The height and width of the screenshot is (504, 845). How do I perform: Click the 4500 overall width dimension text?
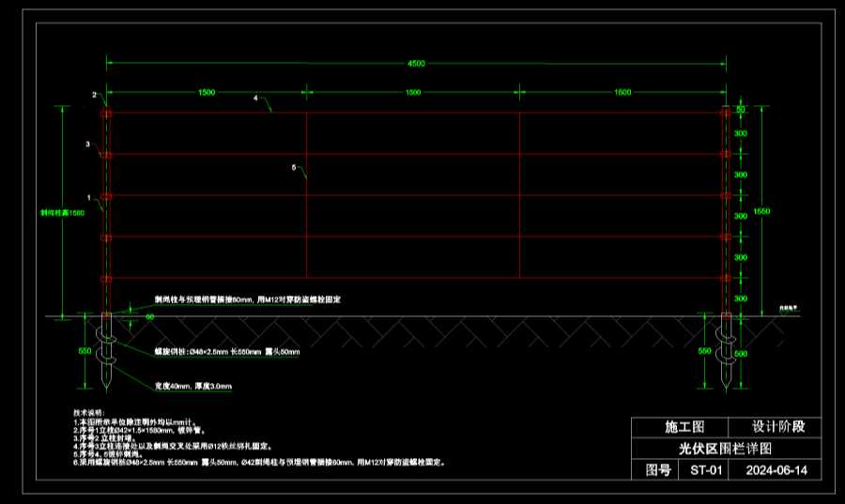pyautogui.click(x=416, y=63)
